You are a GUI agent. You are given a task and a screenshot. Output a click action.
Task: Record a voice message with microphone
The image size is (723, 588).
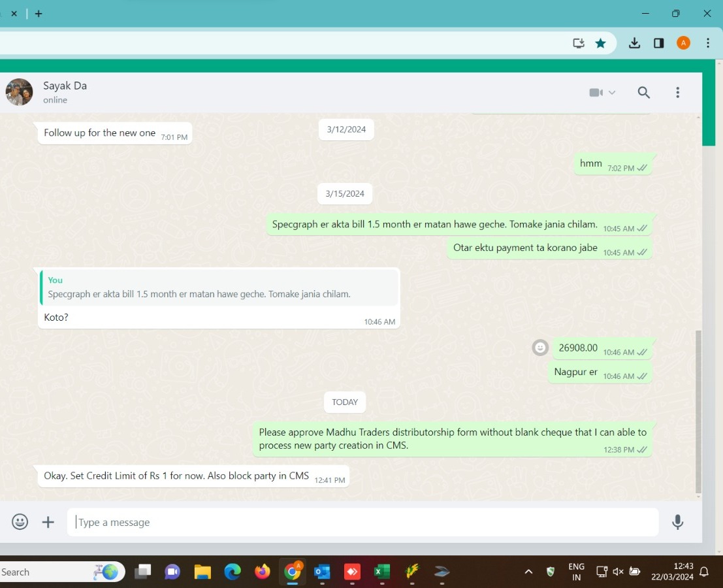click(x=677, y=522)
